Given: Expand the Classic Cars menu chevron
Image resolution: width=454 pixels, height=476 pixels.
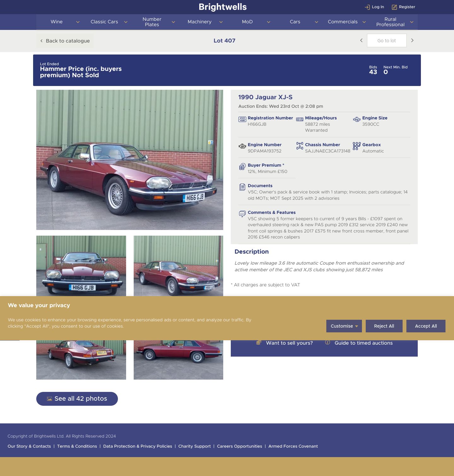Looking at the screenshot, I should (125, 22).
